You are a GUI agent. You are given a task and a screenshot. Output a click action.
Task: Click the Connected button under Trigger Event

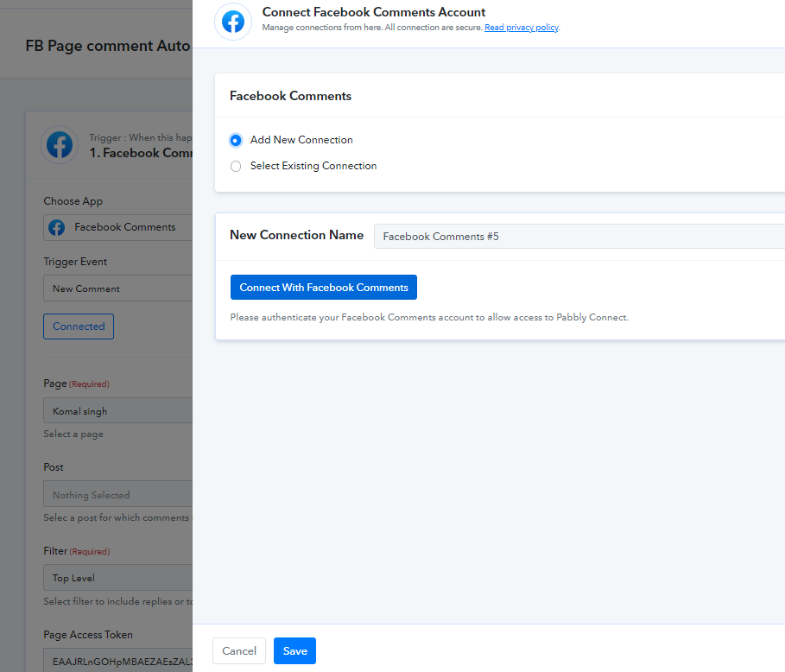(79, 326)
